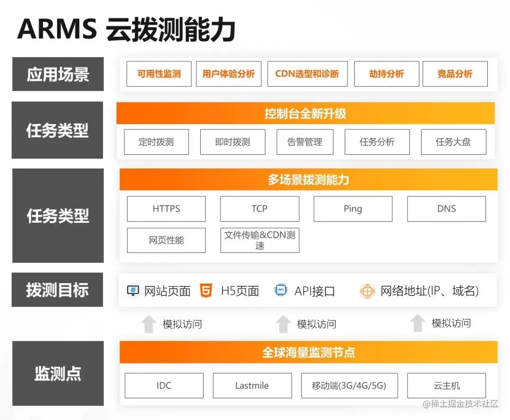Select the HTTPS task type box

[166, 209]
